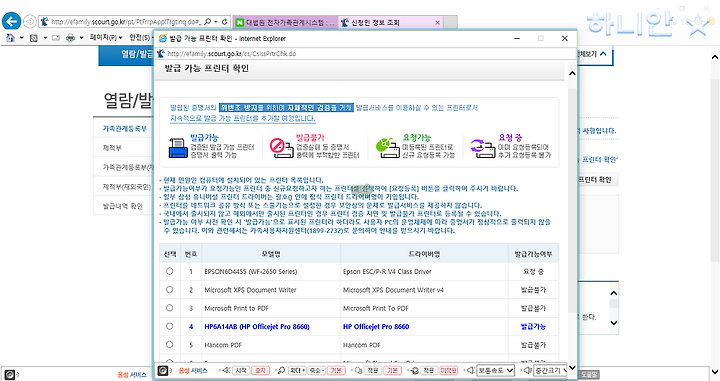Viewport: 720px width, 381px height.
Task: Open the address bar search dropdown arrow
Action: (216, 22)
